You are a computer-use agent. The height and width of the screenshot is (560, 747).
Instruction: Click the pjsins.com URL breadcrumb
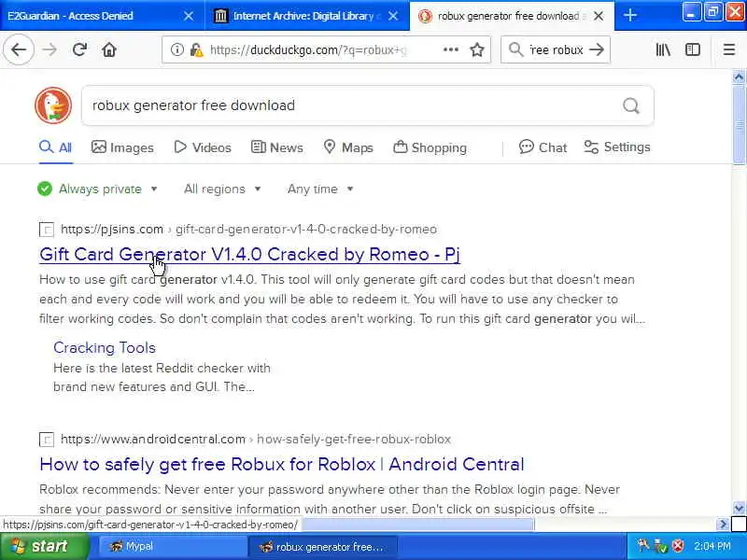[248, 230]
